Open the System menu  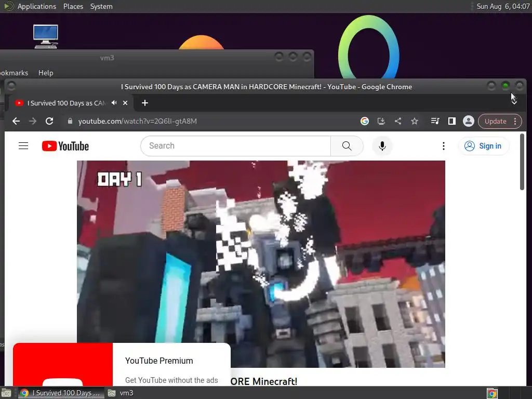(101, 6)
